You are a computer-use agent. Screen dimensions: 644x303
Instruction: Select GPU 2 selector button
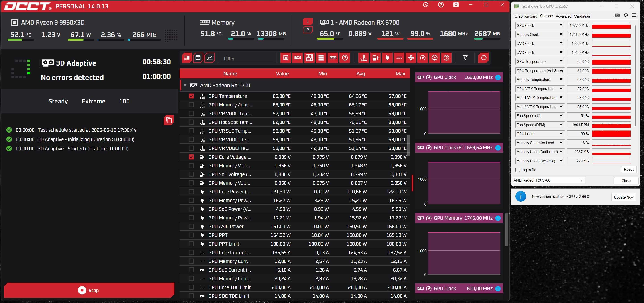pos(307,30)
